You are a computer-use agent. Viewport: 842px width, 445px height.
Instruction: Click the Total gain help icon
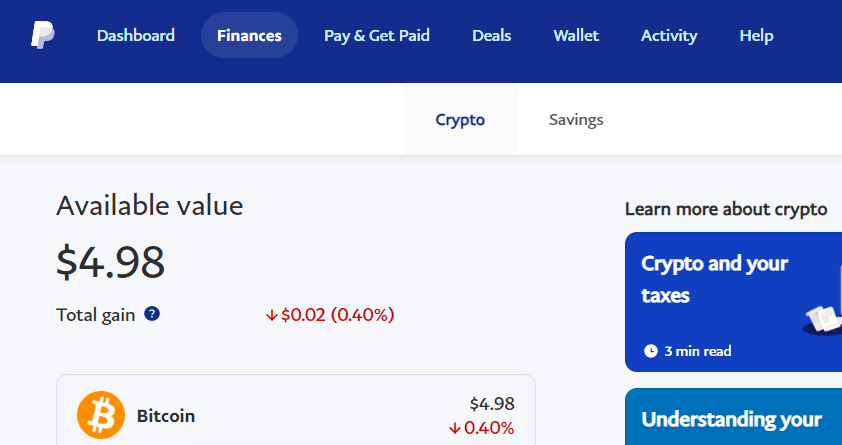click(x=152, y=314)
